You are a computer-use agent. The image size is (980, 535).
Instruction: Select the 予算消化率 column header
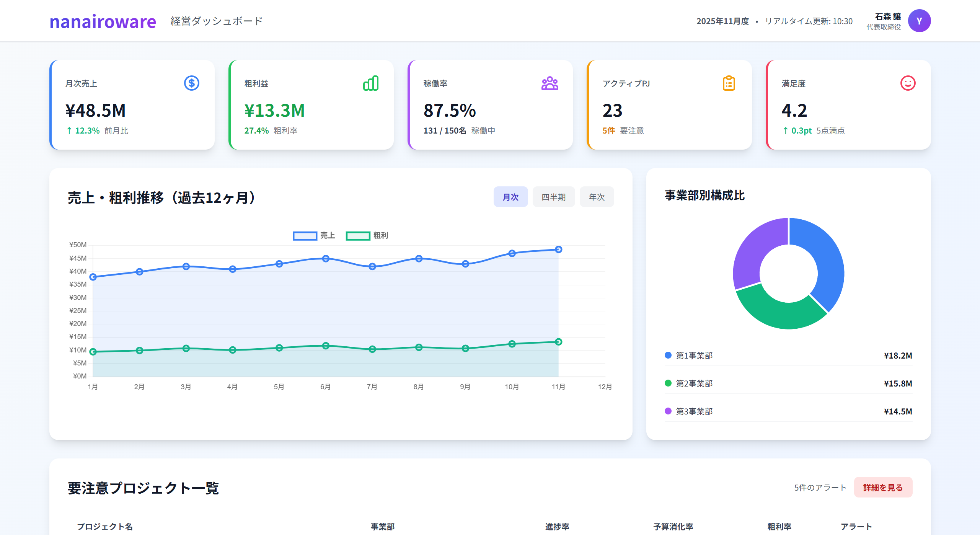pos(673,527)
